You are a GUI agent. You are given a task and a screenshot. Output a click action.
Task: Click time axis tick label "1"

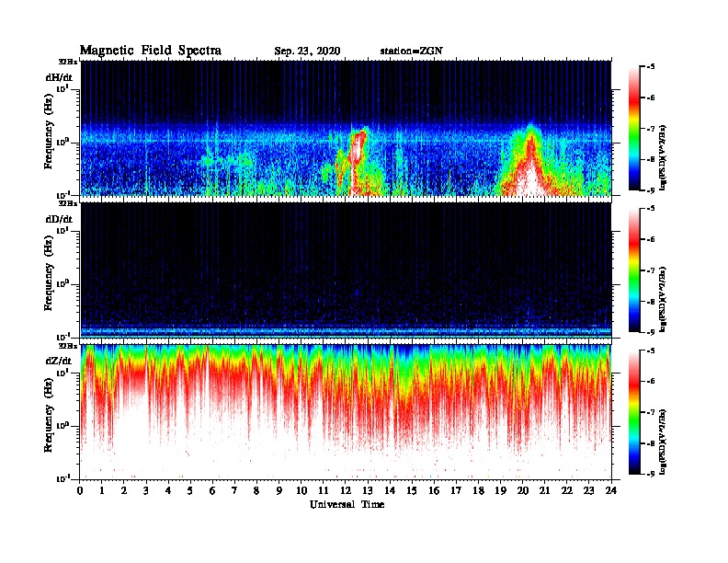tap(102, 491)
